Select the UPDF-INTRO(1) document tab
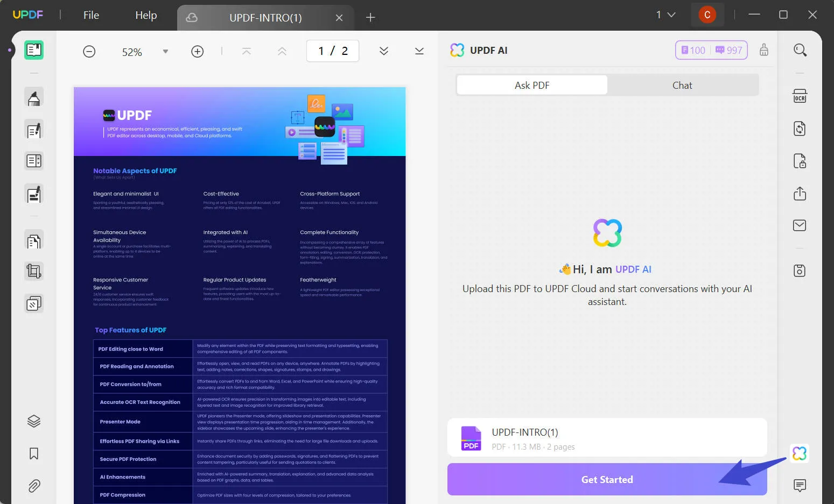Screen dimensions: 834x504 click(265, 18)
